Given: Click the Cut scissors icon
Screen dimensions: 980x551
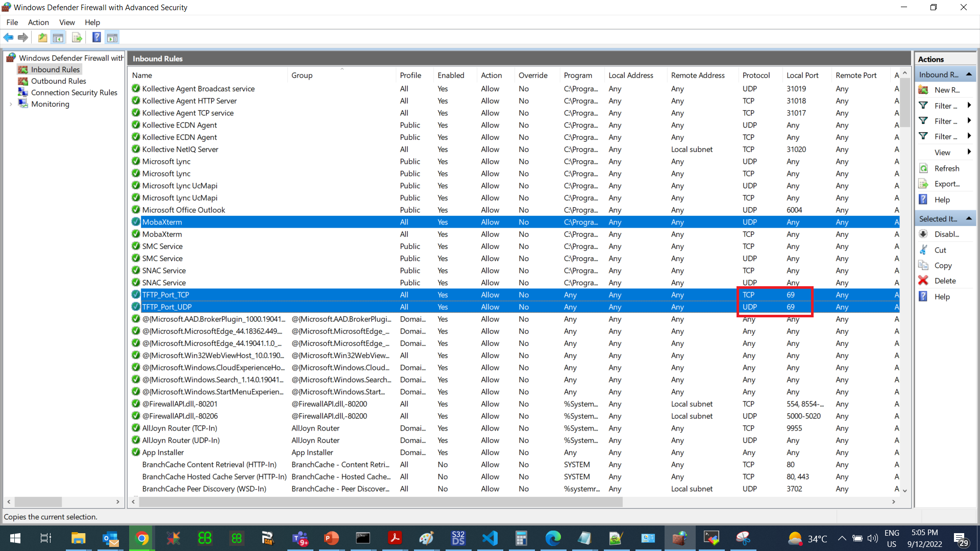Looking at the screenshot, I should [923, 250].
